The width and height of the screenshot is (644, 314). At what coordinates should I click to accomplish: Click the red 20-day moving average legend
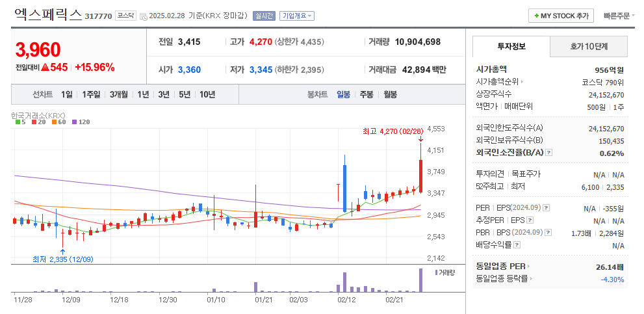pos(38,122)
